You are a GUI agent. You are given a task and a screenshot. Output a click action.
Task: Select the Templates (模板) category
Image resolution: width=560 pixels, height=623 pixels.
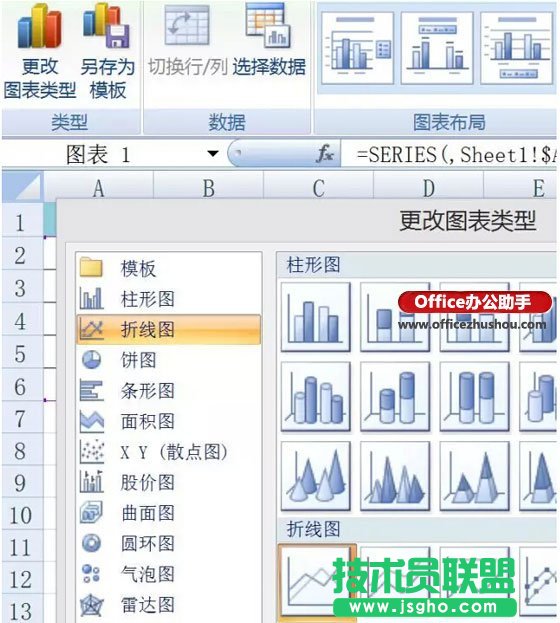point(169,268)
